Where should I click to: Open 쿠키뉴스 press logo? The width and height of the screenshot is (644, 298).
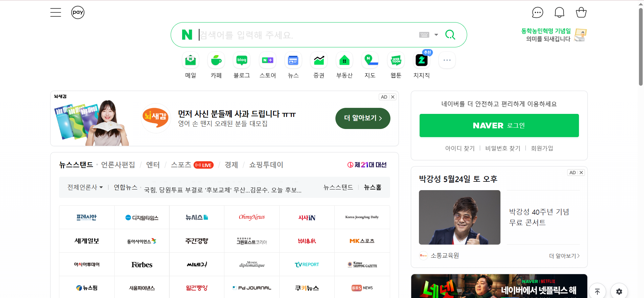(307, 288)
